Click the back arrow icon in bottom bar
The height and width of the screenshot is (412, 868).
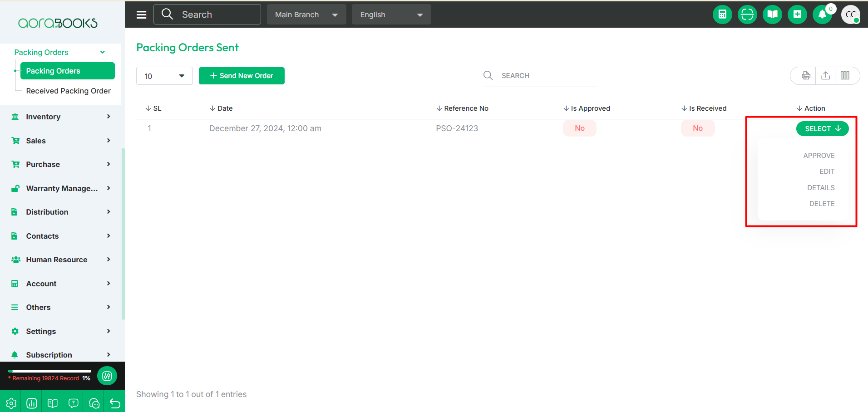coord(115,403)
